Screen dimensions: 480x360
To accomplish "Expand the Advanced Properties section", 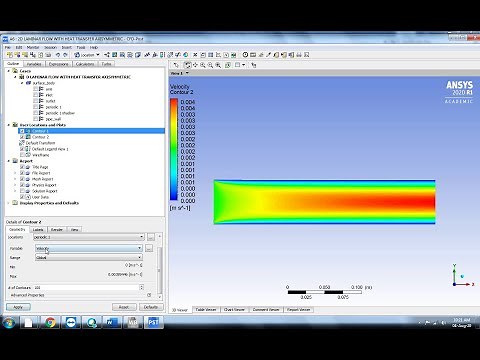I will click(x=149, y=295).
